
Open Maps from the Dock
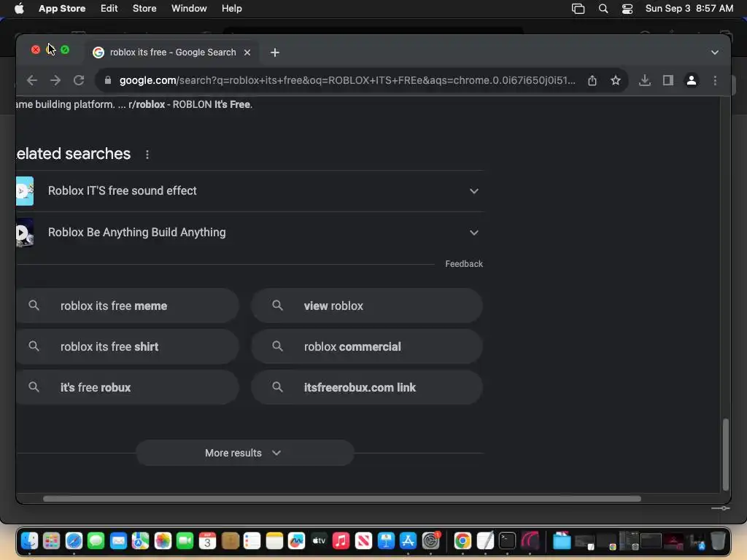141,540
